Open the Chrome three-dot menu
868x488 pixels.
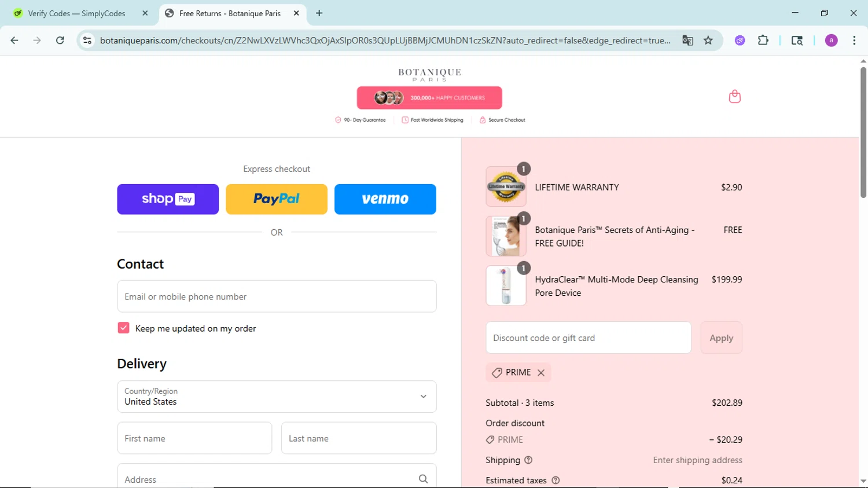pyautogui.click(x=854, y=41)
